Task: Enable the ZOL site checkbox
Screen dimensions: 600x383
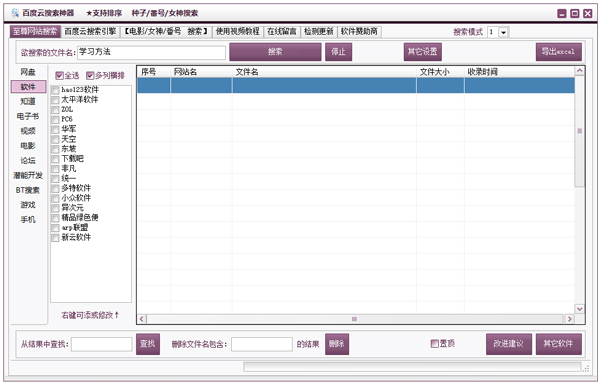Action: (x=55, y=110)
